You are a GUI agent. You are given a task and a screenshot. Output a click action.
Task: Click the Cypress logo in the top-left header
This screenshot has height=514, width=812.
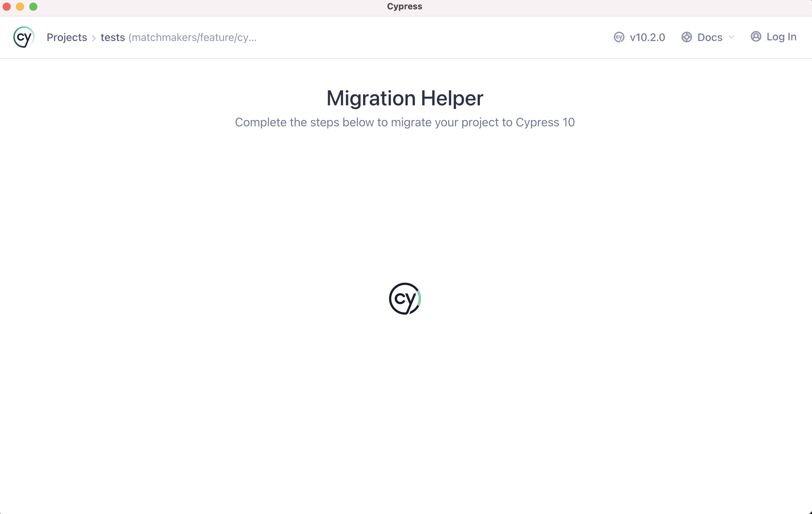[23, 37]
